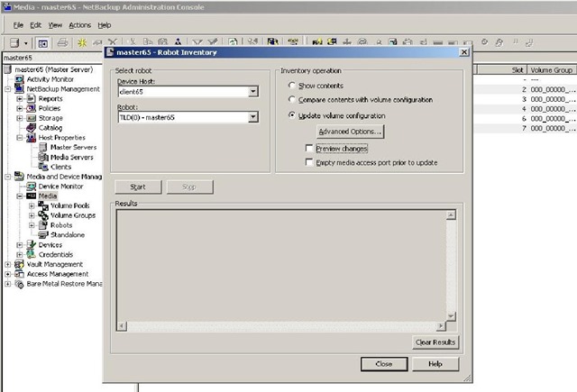
Task: Click the Help button in the dialog
Action: click(435, 364)
